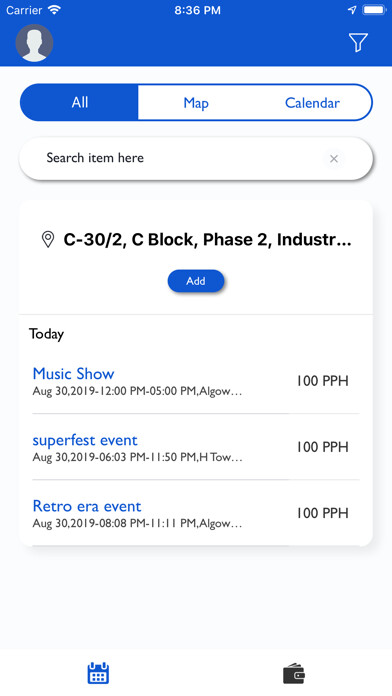The image size is (392, 696).
Task: Switch to the Map view
Action: (196, 103)
